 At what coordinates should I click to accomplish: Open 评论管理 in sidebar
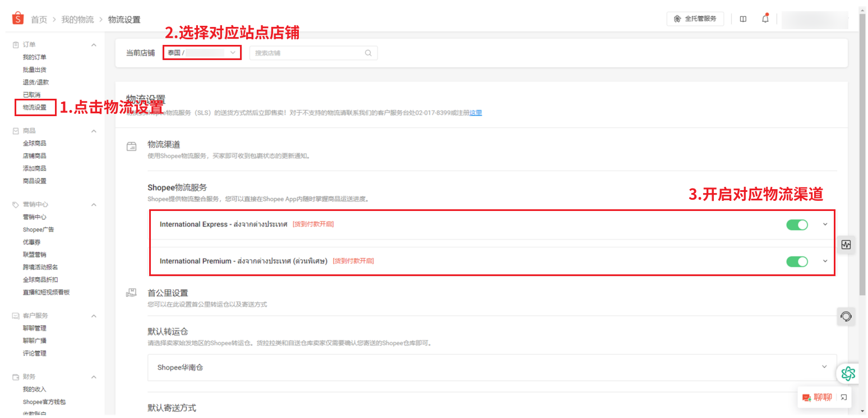coord(35,353)
